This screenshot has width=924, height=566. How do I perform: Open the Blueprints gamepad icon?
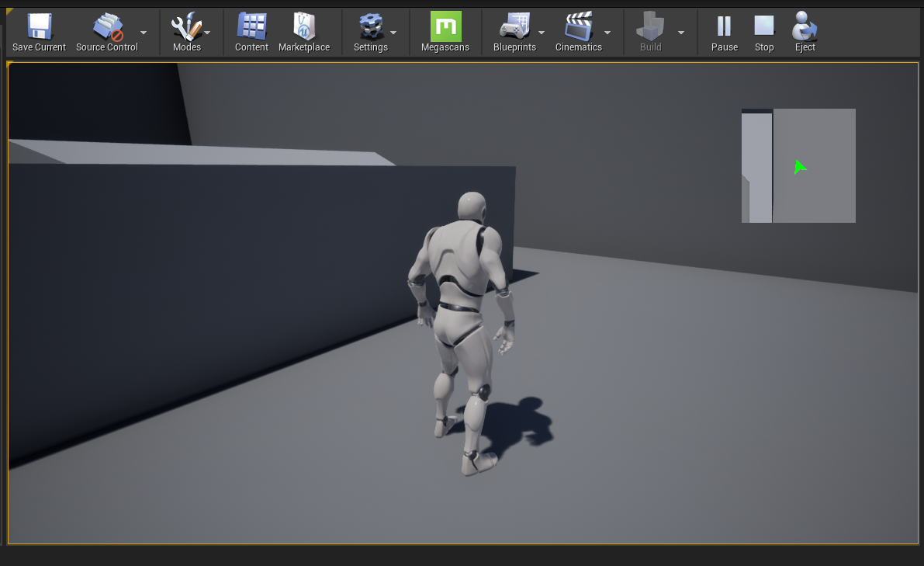click(x=514, y=27)
